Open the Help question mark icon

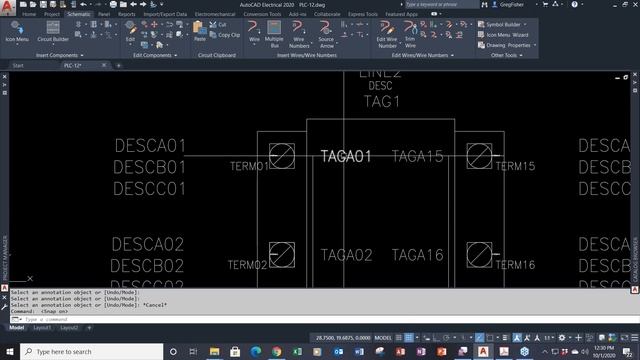point(575,4)
